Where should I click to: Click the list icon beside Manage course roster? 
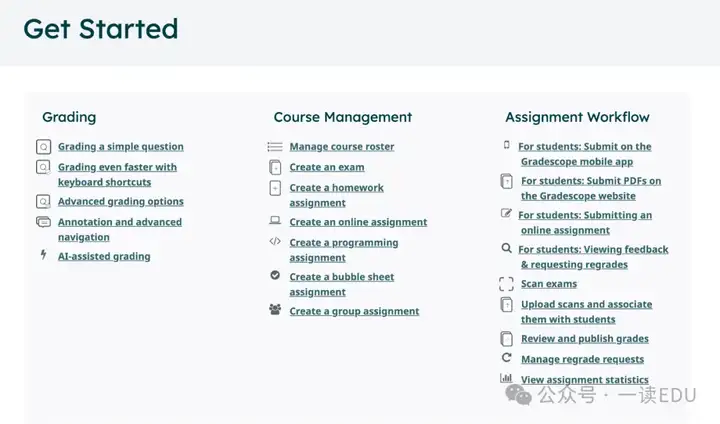pyautogui.click(x=275, y=147)
